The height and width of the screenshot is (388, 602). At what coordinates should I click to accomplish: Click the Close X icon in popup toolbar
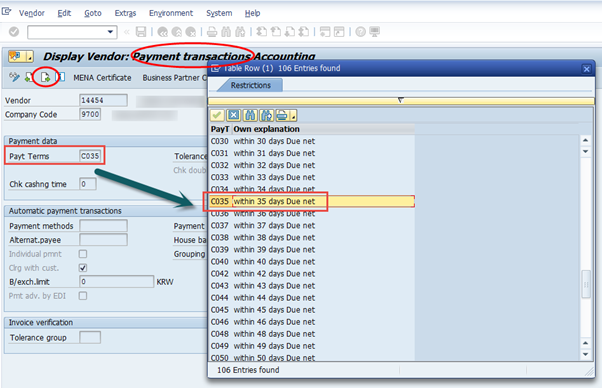[233, 115]
